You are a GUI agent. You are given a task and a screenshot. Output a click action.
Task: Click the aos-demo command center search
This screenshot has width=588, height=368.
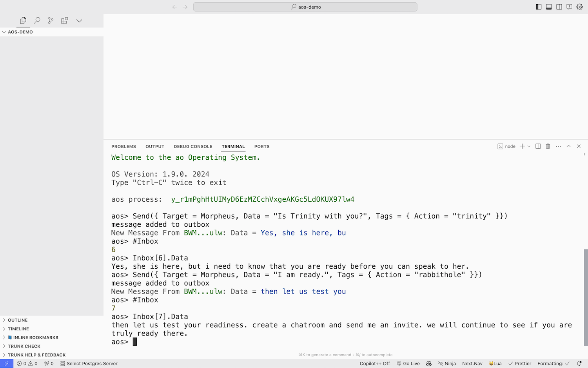pos(305,7)
